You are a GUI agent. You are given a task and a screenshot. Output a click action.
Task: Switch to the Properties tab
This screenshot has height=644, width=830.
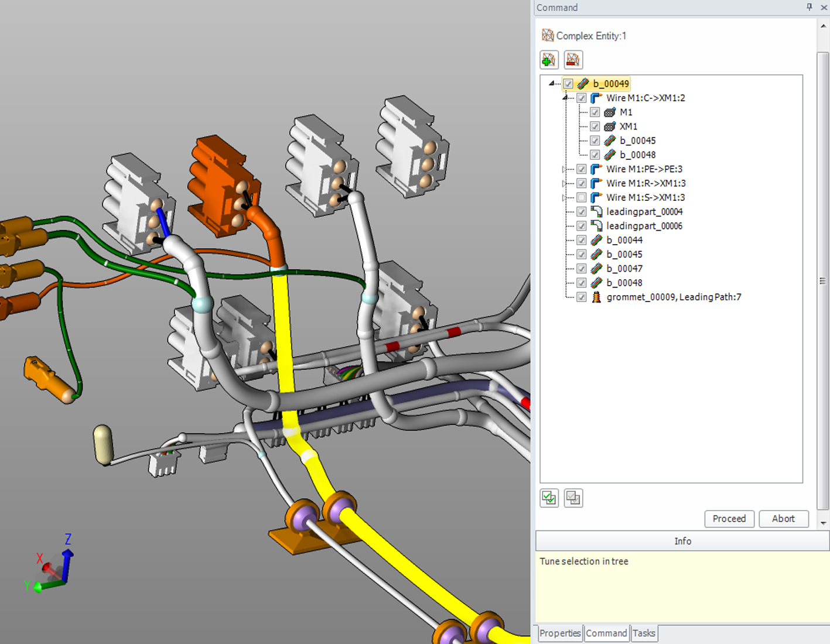tap(559, 633)
